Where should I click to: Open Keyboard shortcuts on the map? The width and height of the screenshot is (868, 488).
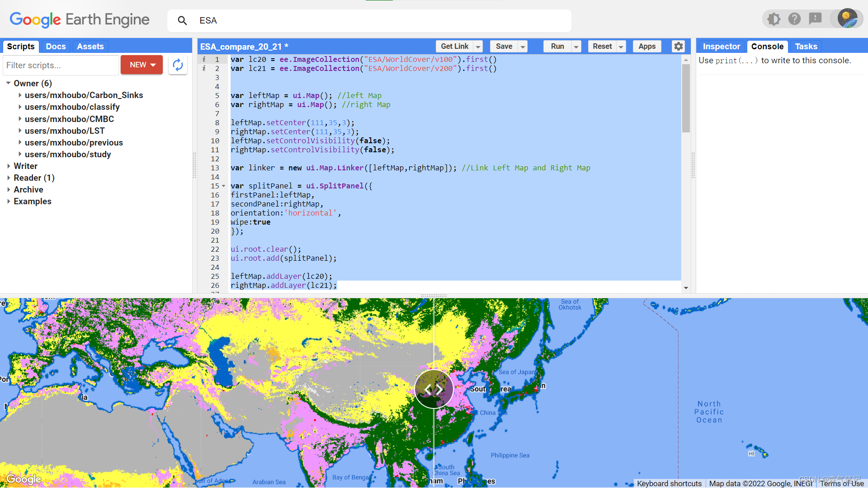click(x=669, y=483)
